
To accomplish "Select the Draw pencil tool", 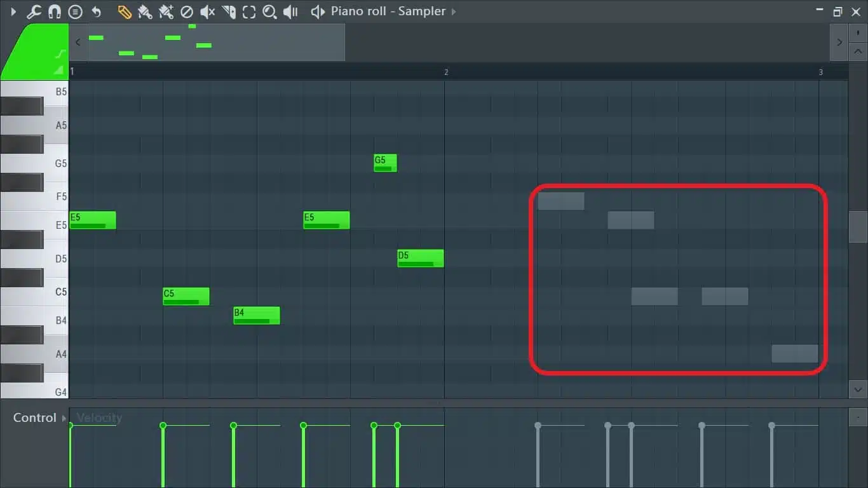I will (x=125, y=11).
